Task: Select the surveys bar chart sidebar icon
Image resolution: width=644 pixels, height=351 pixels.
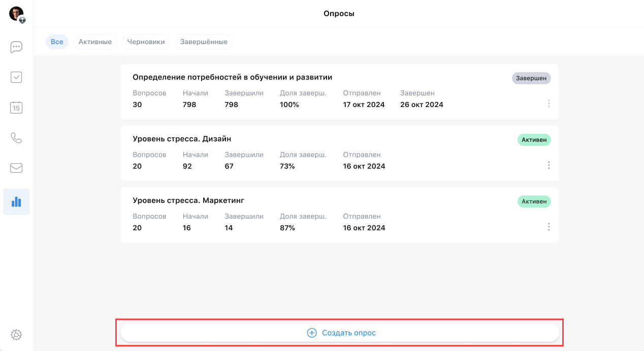Action: click(x=16, y=202)
